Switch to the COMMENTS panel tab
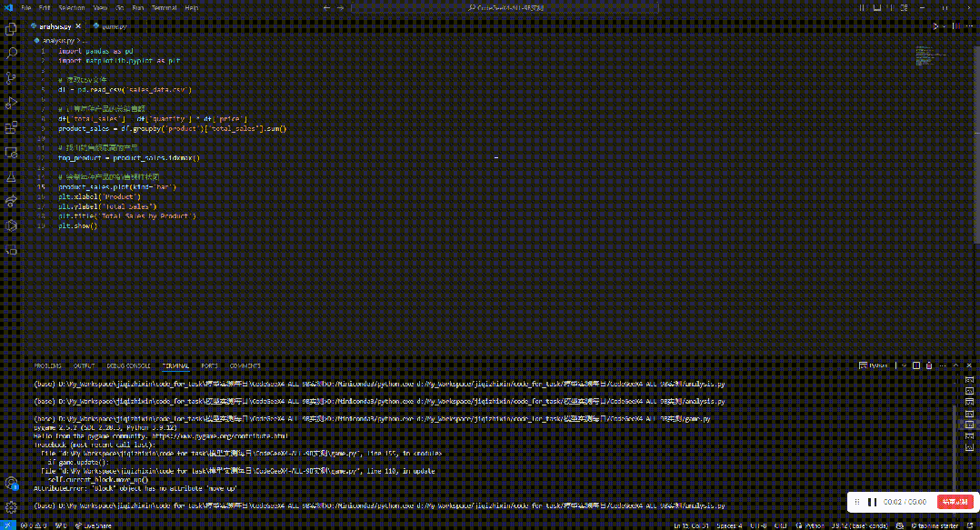 (x=245, y=365)
